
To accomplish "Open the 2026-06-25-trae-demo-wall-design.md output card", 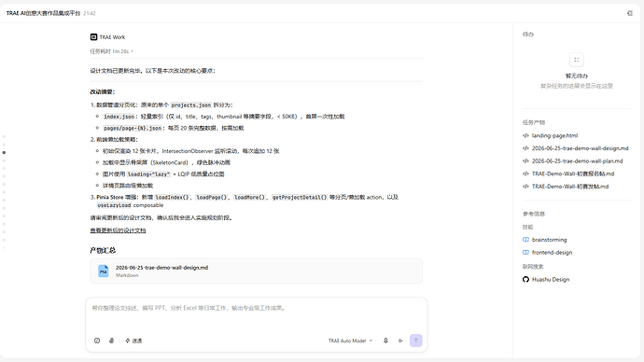I will pos(257,271).
